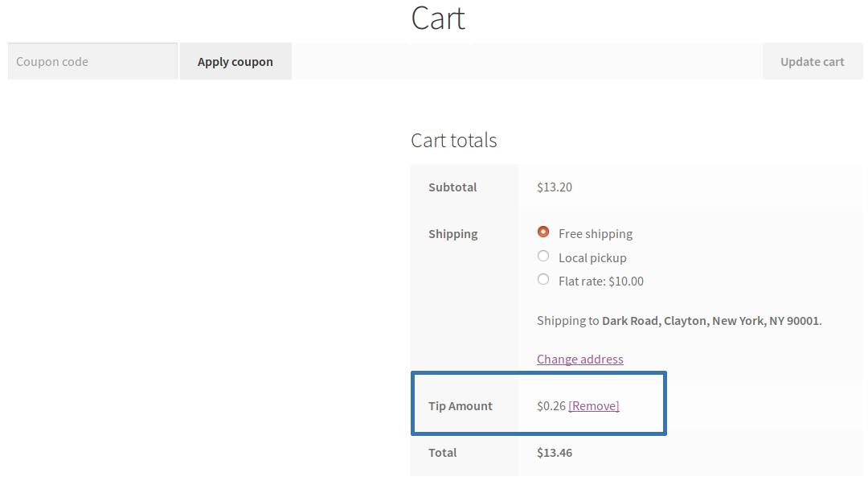Click the Tip Amount label

[x=461, y=405]
